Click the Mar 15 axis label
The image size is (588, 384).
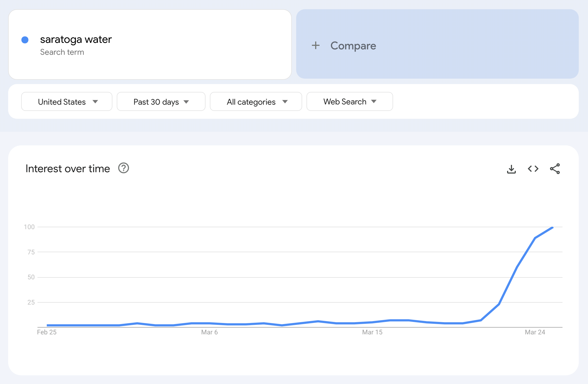(372, 332)
